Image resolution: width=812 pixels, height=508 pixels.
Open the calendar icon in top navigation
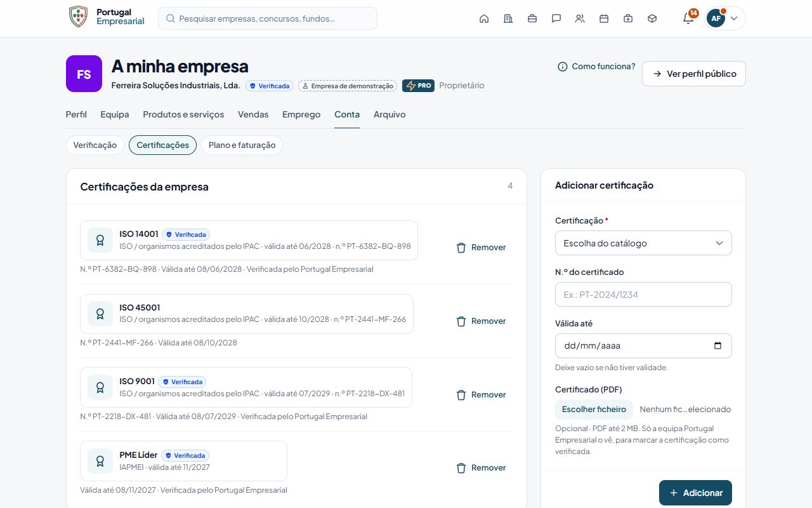click(604, 18)
